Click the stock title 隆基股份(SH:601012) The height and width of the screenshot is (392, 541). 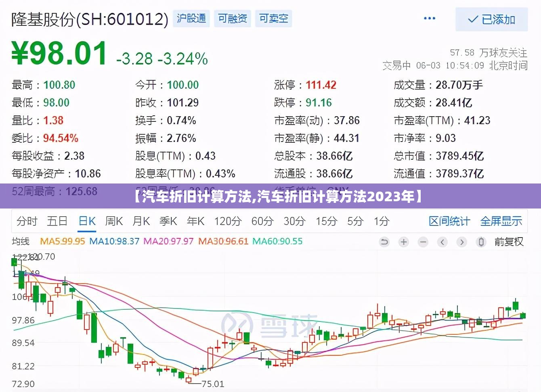(x=90, y=19)
